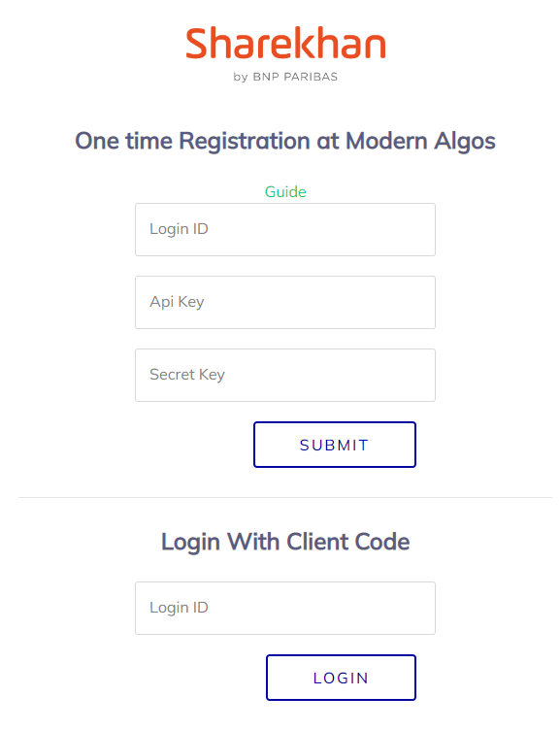Click the horizontal divider below SUBMIT
Viewport: 560px width, 730px height.
(285, 497)
